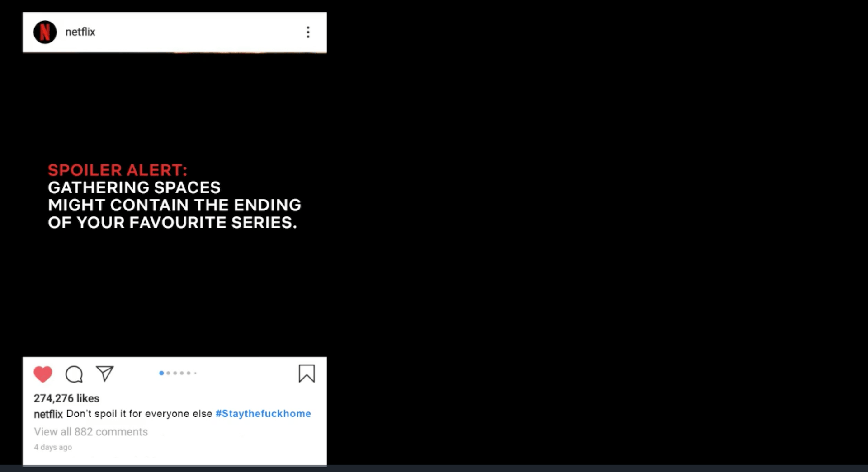Jump to the second carousel dot
868x472 pixels.
(x=168, y=373)
